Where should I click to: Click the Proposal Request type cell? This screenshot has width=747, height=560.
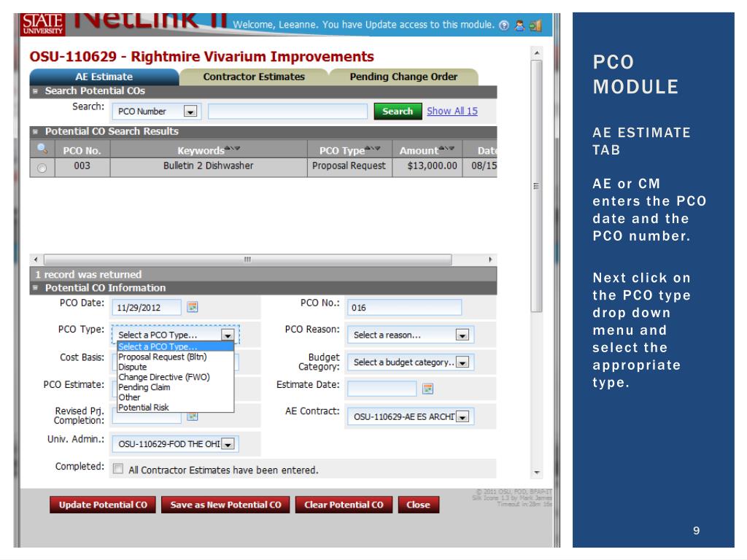pyautogui.click(x=349, y=166)
